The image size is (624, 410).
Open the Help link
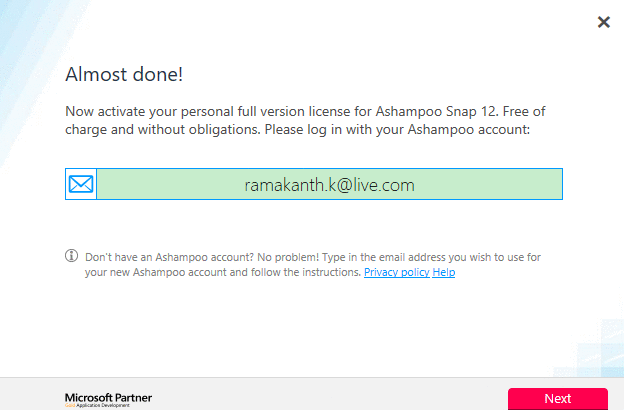coord(444,272)
